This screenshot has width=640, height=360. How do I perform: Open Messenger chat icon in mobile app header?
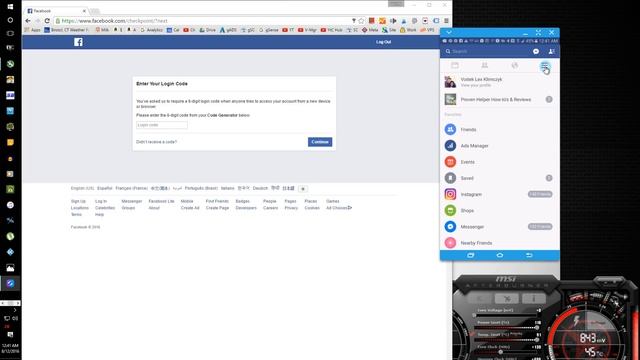(536, 51)
